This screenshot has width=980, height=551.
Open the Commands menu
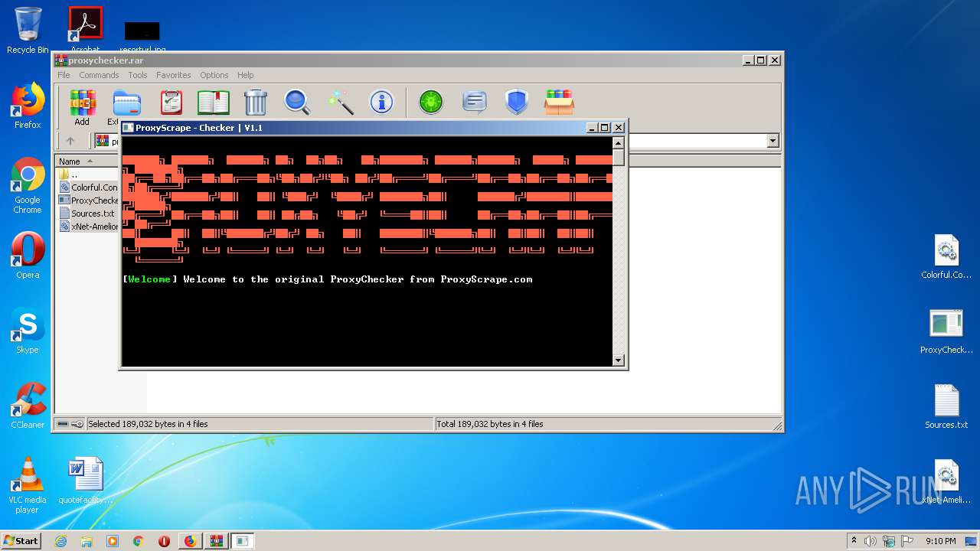pos(99,75)
